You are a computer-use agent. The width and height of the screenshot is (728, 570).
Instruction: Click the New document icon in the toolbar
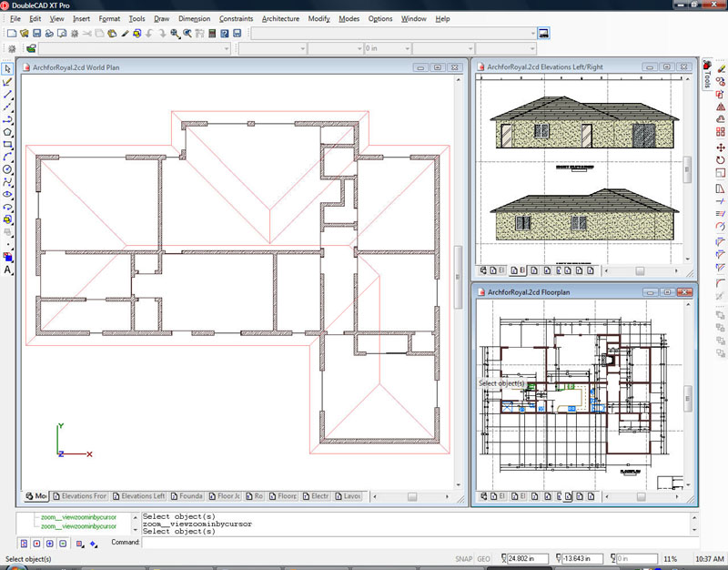tap(12, 33)
